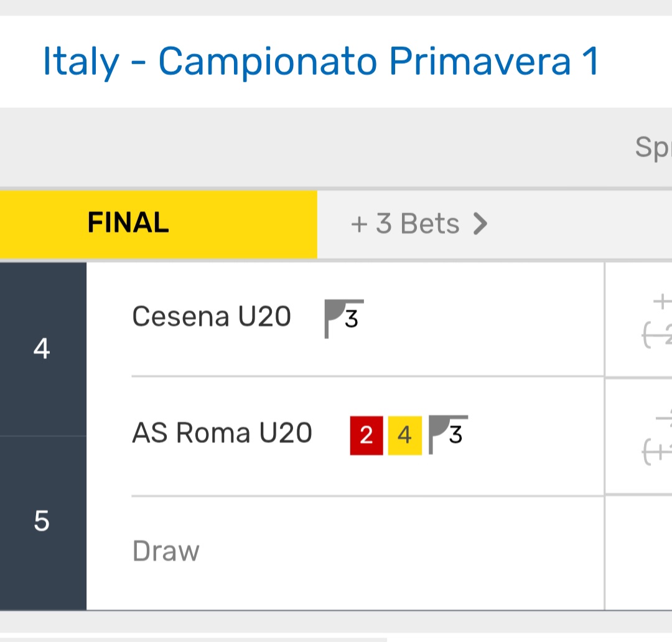The height and width of the screenshot is (642, 672).
Task: Select the AS Roma U20 team name
Action: pos(222,433)
